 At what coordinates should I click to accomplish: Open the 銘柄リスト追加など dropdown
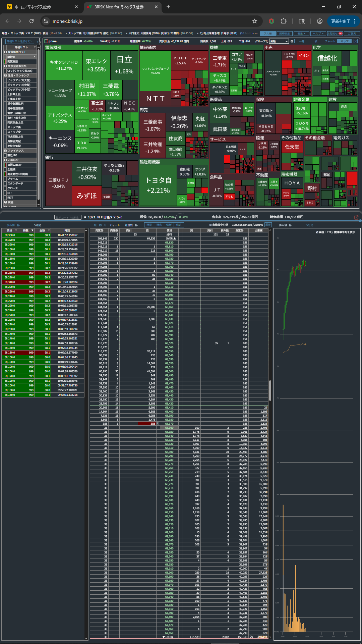pyautogui.click(x=20, y=41)
